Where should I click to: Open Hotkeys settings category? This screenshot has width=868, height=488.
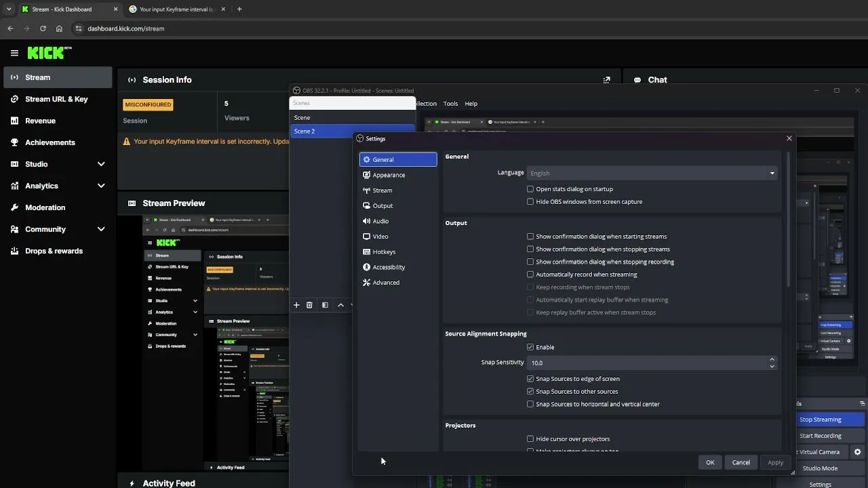pyautogui.click(x=398, y=251)
